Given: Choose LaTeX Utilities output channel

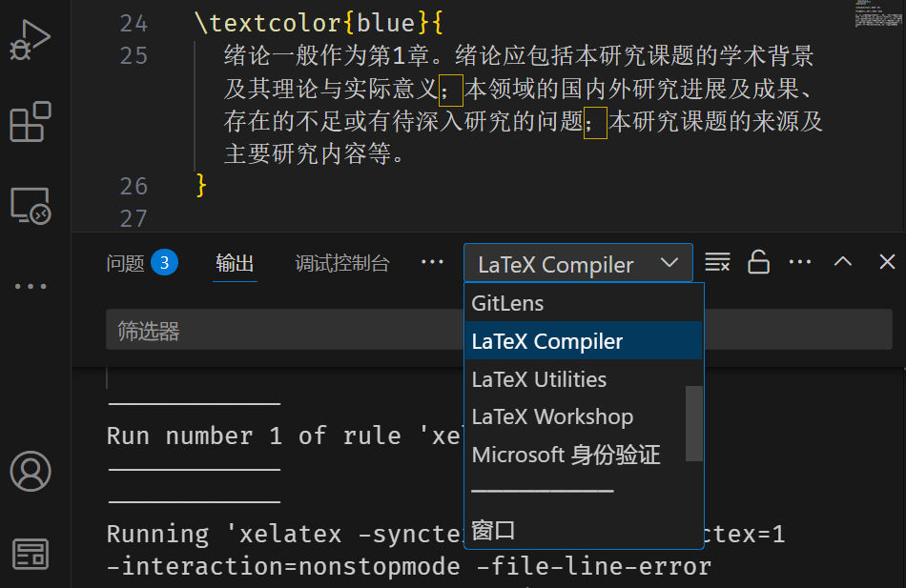Looking at the screenshot, I should tap(539, 379).
